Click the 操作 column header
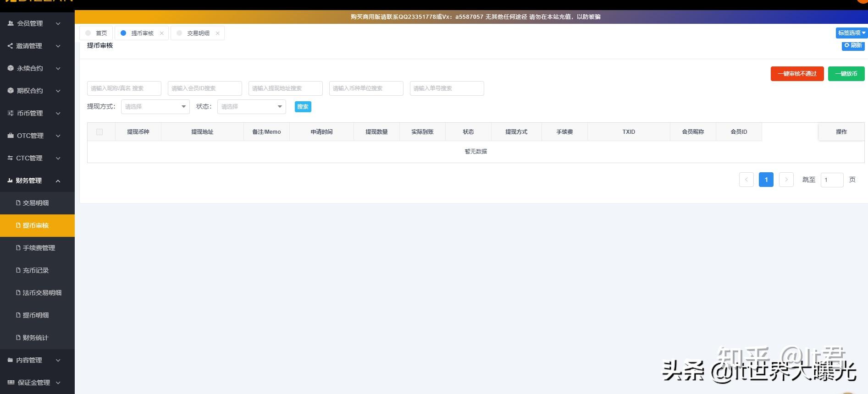The width and height of the screenshot is (868, 394). click(x=841, y=132)
